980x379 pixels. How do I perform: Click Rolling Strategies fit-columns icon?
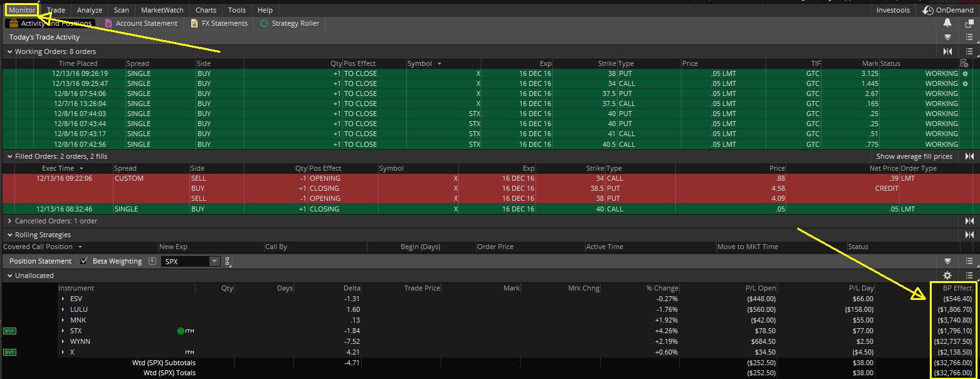point(969,235)
